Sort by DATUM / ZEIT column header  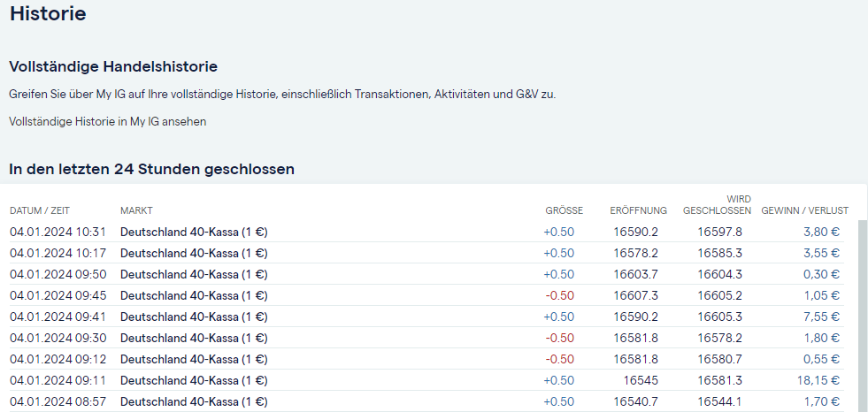pos(40,210)
